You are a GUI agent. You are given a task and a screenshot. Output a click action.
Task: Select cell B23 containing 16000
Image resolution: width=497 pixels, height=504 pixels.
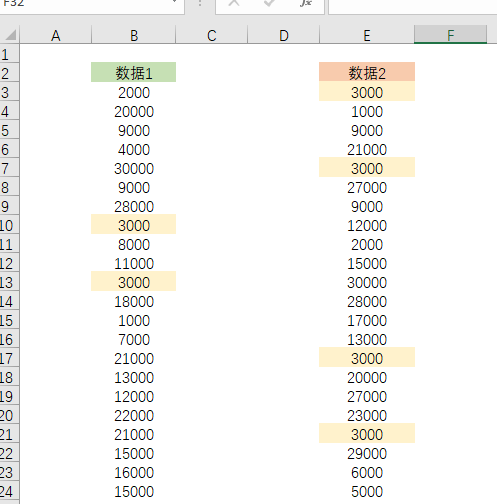point(133,472)
